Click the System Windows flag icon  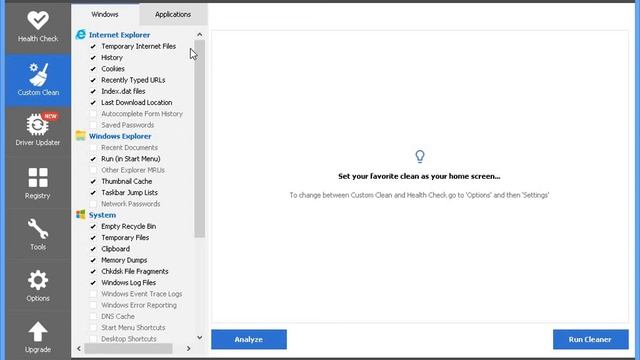[x=80, y=215]
